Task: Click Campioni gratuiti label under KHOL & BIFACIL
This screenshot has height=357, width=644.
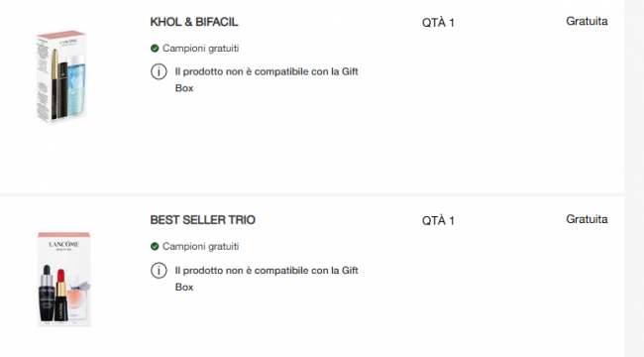Action: pyautogui.click(x=201, y=49)
